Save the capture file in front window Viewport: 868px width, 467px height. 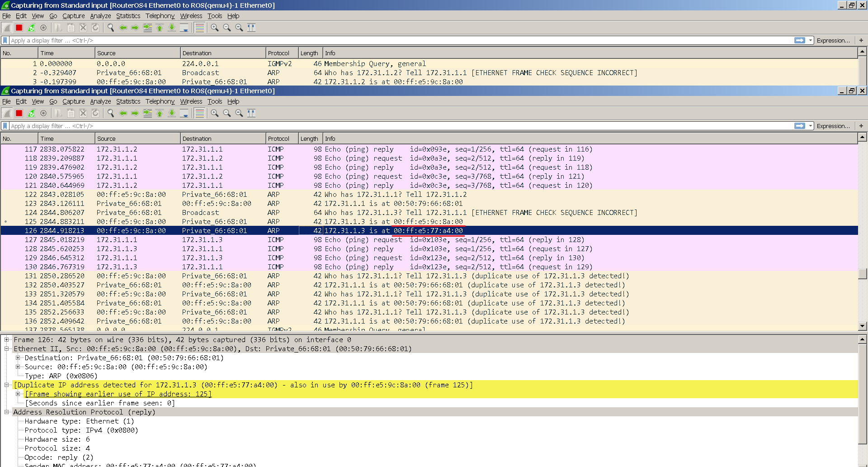tap(71, 113)
